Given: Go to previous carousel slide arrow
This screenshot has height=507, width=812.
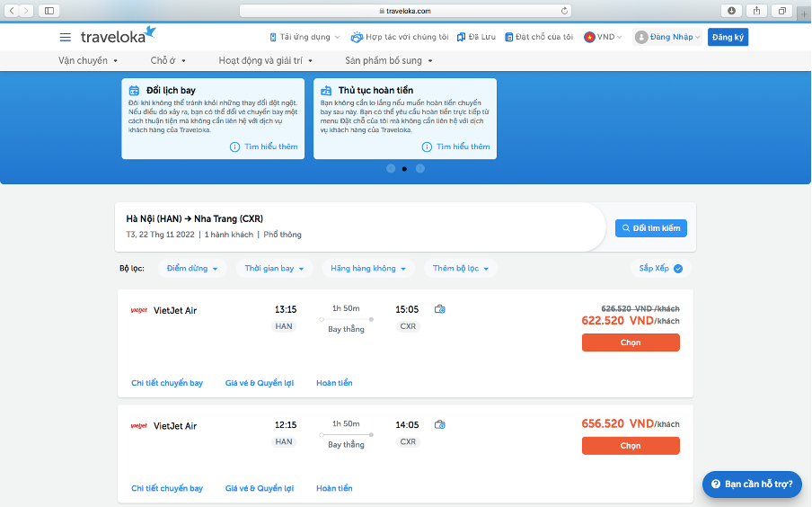Looking at the screenshot, I should click(x=391, y=168).
